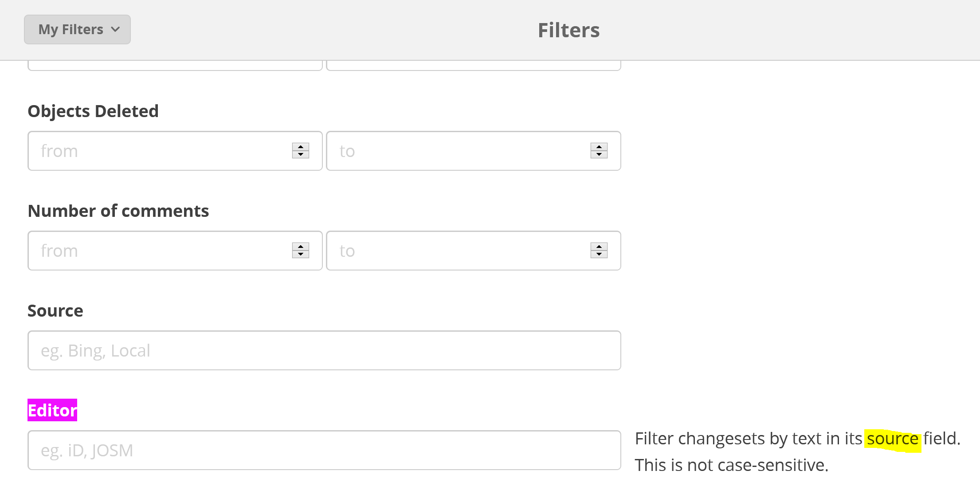The height and width of the screenshot is (498, 980).
Task: Select the highlighted Editor label
Action: 52,411
